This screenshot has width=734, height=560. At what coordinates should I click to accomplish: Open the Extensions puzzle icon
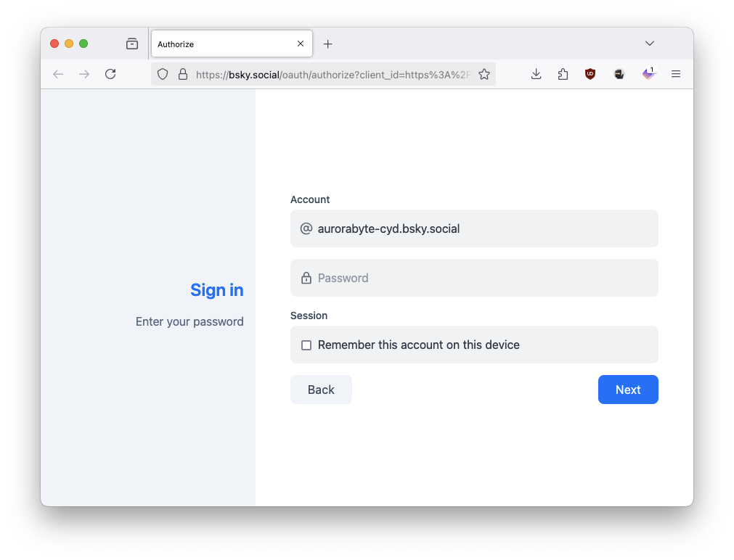pyautogui.click(x=563, y=74)
